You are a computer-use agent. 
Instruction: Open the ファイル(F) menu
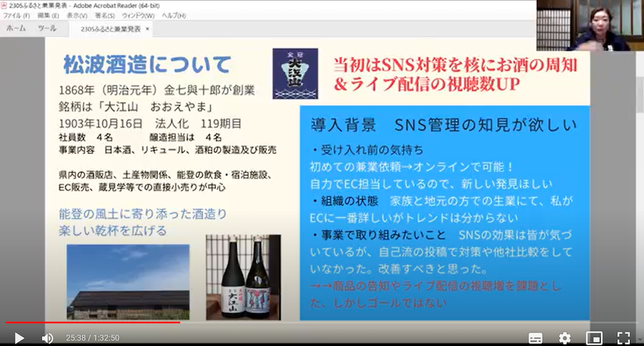coord(17,15)
